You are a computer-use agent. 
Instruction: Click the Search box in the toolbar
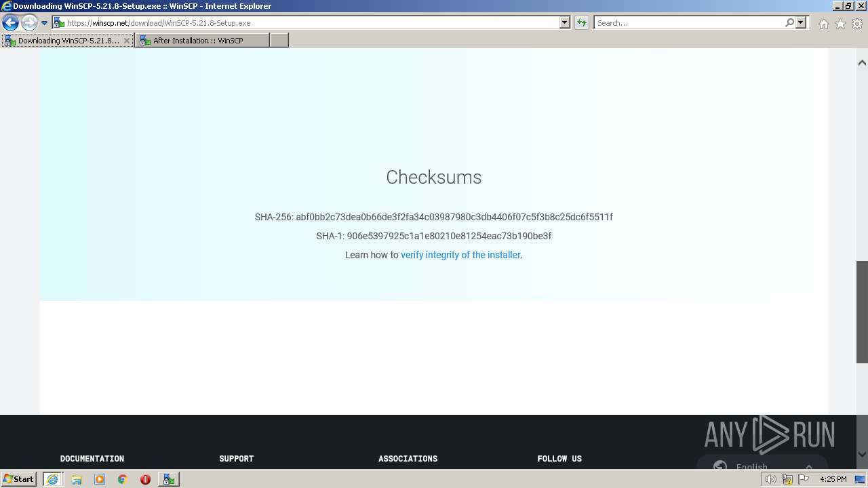[x=688, y=22]
